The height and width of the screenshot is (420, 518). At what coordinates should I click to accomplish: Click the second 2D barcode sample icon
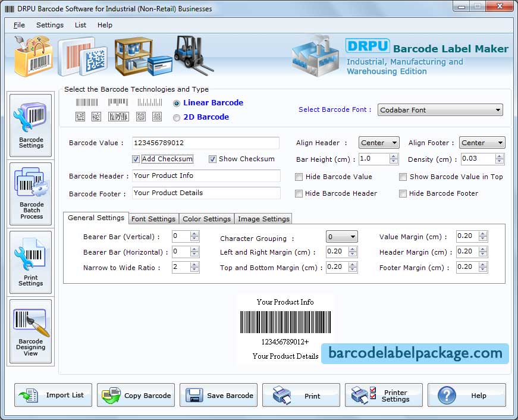96,117
